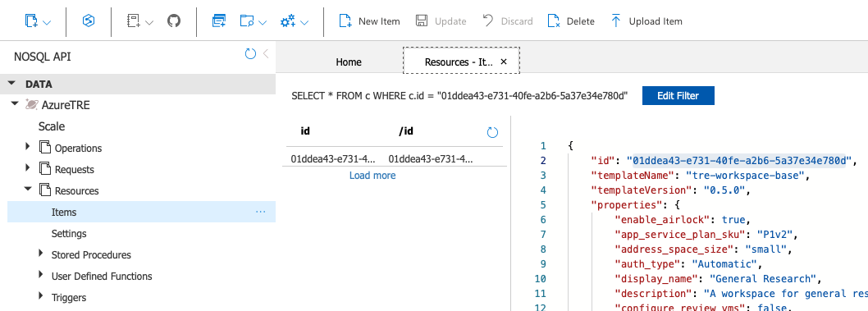Switch to the Home tab

pyautogui.click(x=349, y=62)
